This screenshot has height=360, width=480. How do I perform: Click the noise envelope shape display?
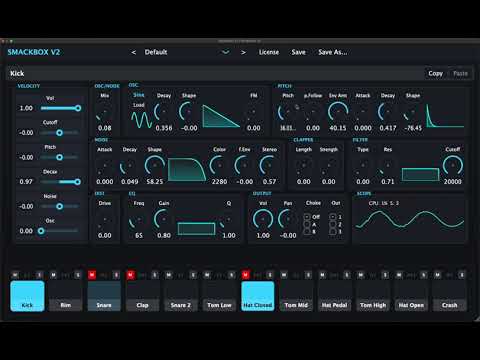click(186, 169)
